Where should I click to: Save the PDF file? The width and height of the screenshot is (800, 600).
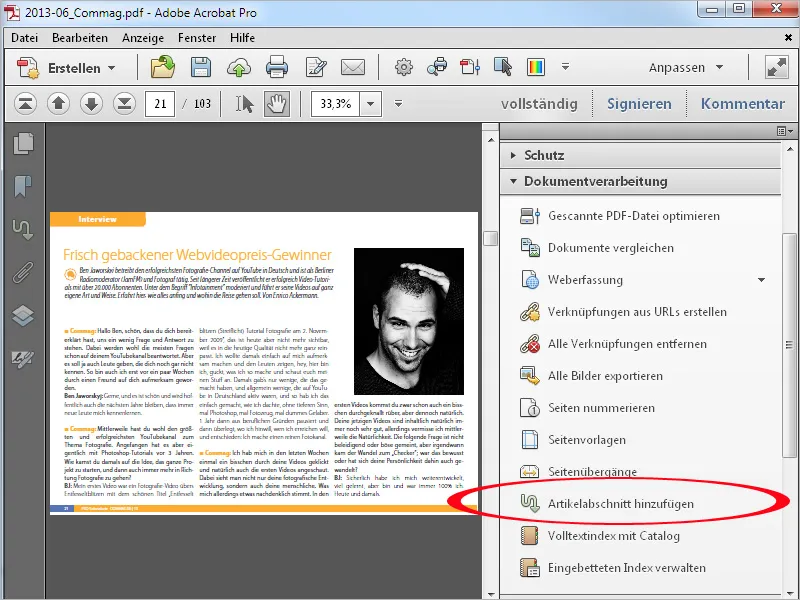pyautogui.click(x=201, y=67)
